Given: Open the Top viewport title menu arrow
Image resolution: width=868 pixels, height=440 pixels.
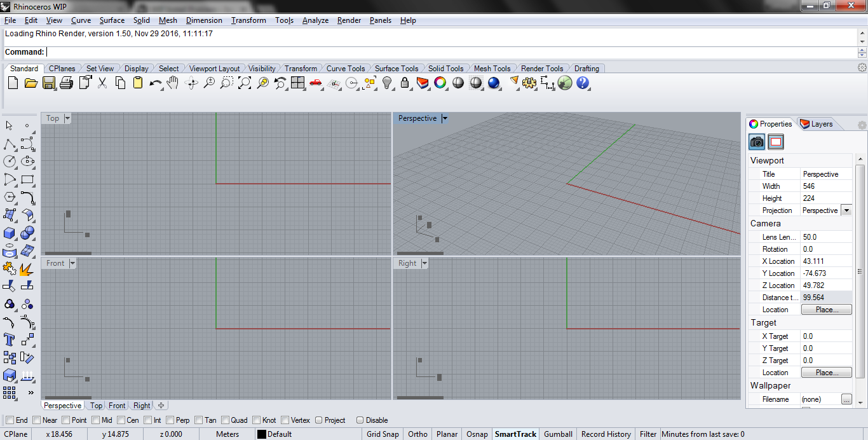Looking at the screenshot, I should click(x=67, y=118).
